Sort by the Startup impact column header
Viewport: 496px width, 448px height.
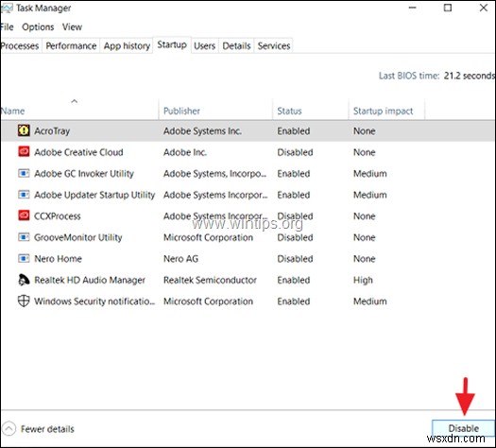point(386,111)
